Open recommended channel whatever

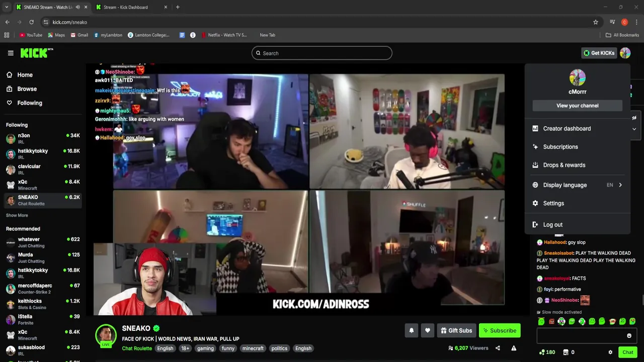(43, 242)
